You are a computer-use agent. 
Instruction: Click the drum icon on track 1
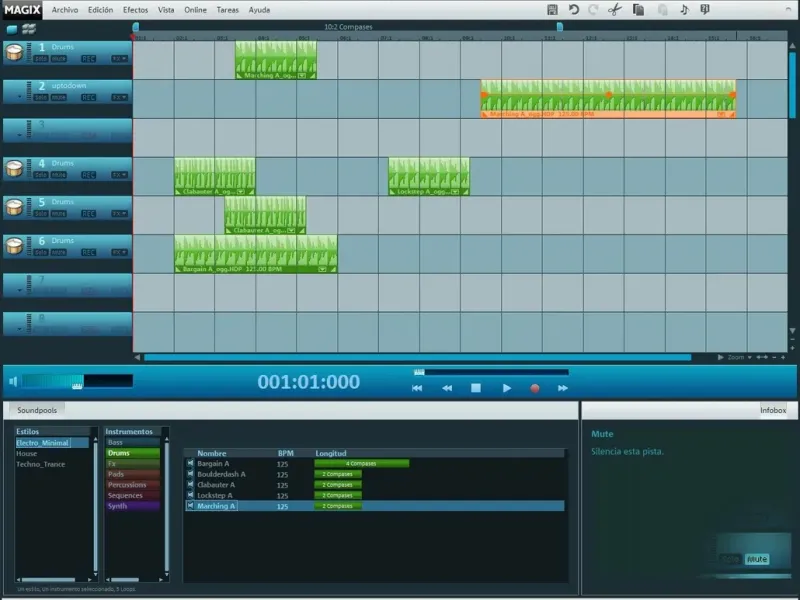click(x=14, y=52)
